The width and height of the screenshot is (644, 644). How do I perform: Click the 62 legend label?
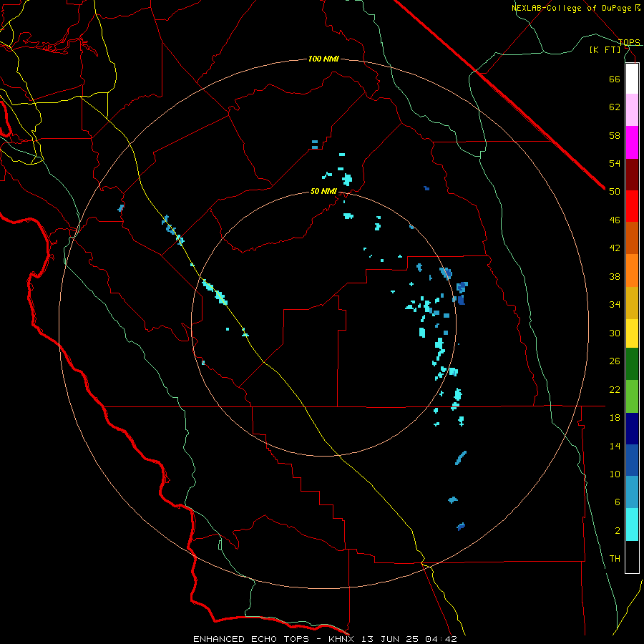click(615, 107)
